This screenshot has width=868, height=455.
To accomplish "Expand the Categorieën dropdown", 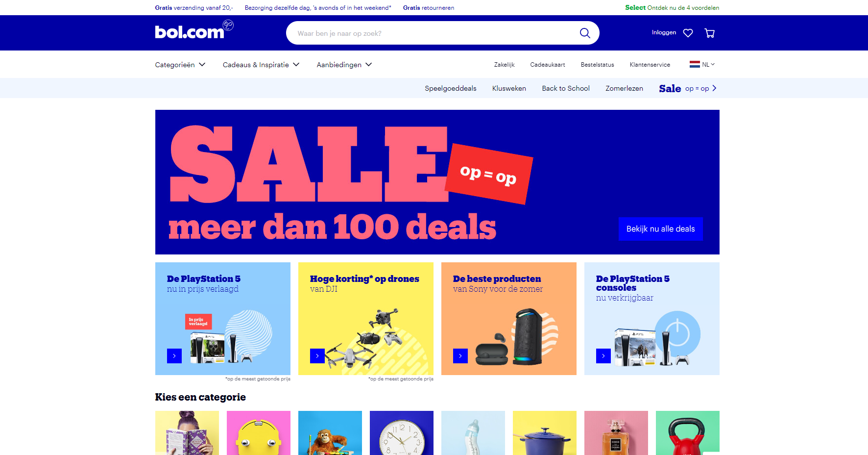I will (180, 65).
